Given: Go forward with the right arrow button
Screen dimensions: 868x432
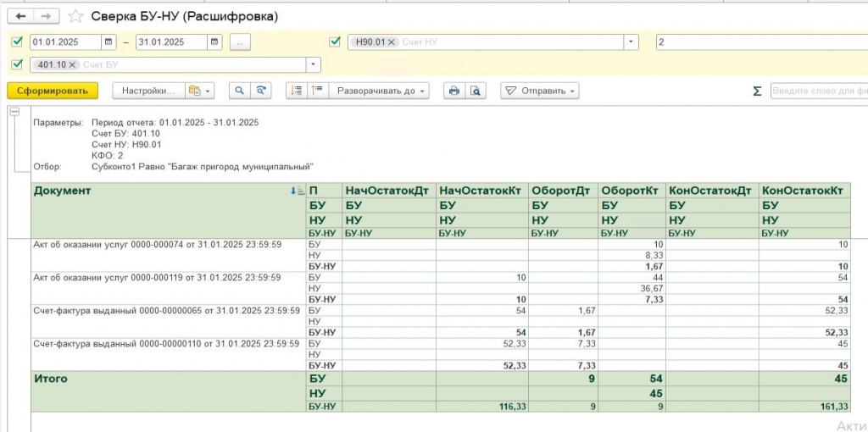Looking at the screenshot, I should tap(47, 17).
